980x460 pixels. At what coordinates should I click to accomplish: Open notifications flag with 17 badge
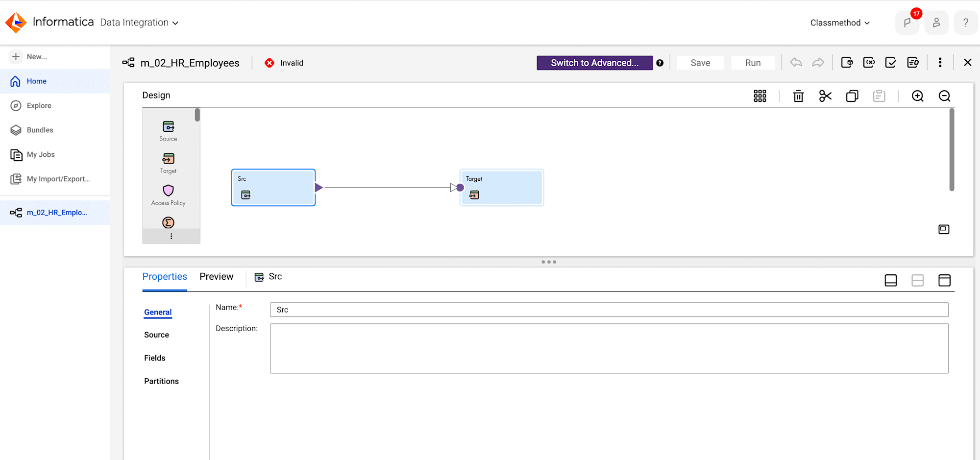907,23
